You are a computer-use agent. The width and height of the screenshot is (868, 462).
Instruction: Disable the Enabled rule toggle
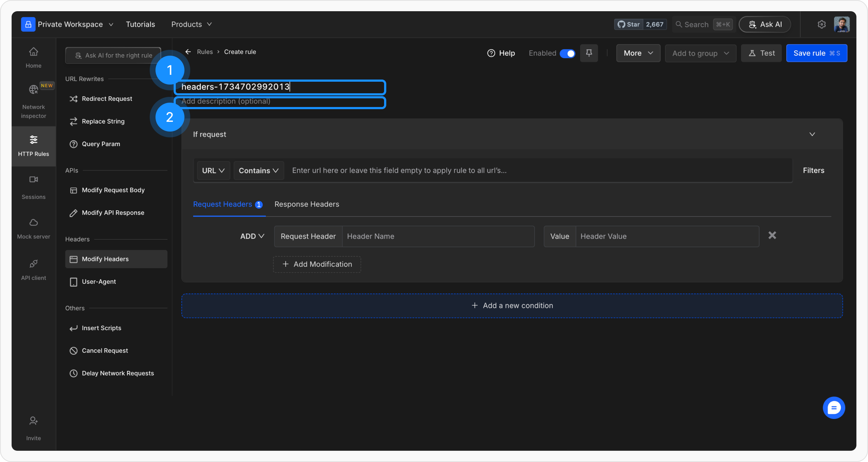pos(567,54)
